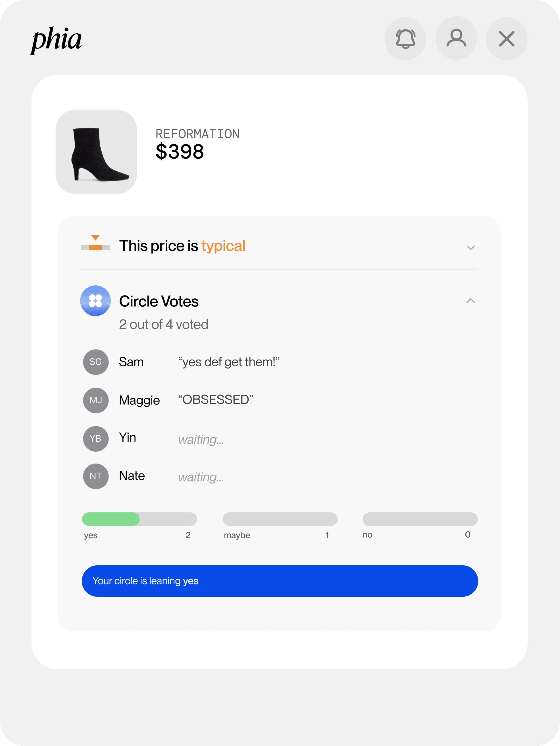Screen dimensions: 560x746
Task: Open the user profile icon
Action: coord(456,38)
